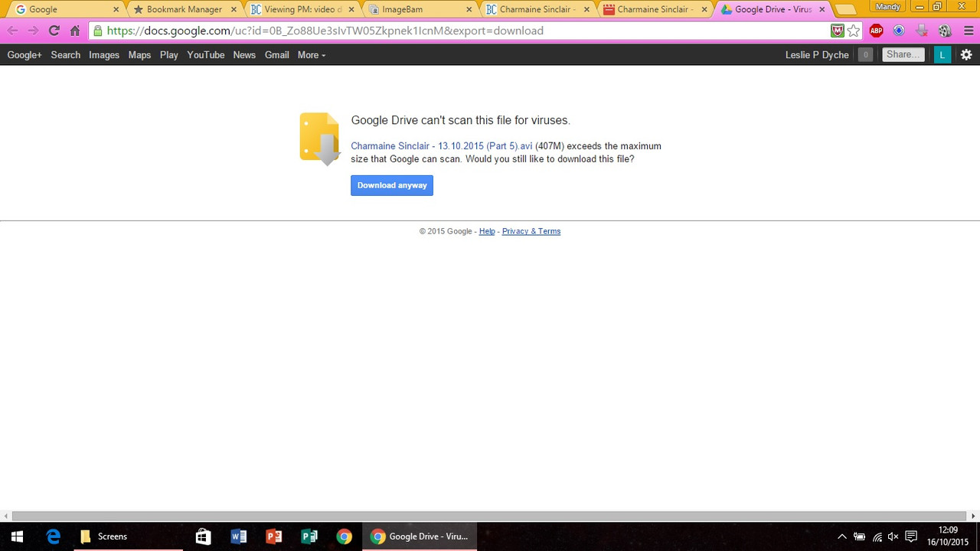This screenshot has width=980, height=551.
Task: Switch to the ImageBam tab
Action: tap(420, 9)
